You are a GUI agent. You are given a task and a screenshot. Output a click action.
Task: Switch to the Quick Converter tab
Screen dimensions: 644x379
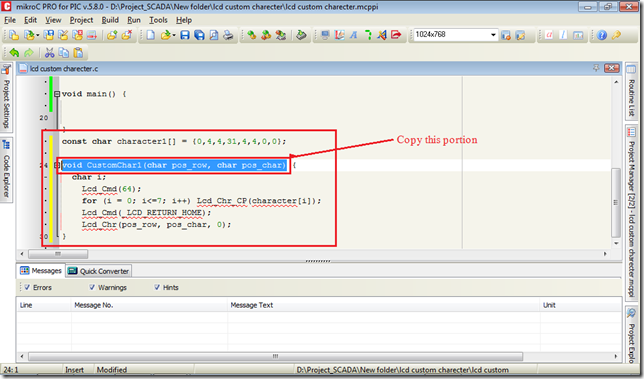pos(99,271)
